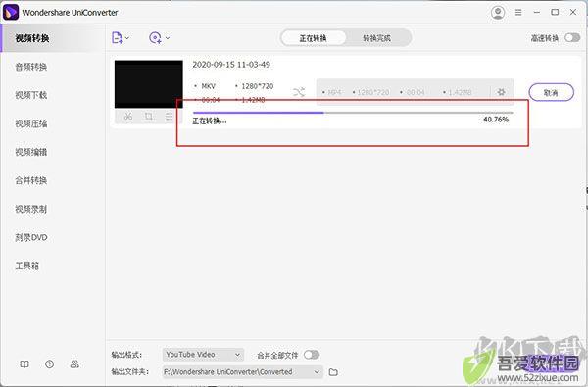588x387 pixels.
Task: Open the user account icon
Action: click(x=498, y=13)
